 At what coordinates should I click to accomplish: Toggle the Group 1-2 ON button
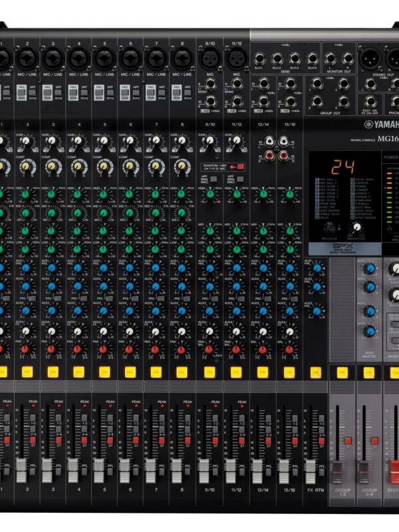(342, 372)
